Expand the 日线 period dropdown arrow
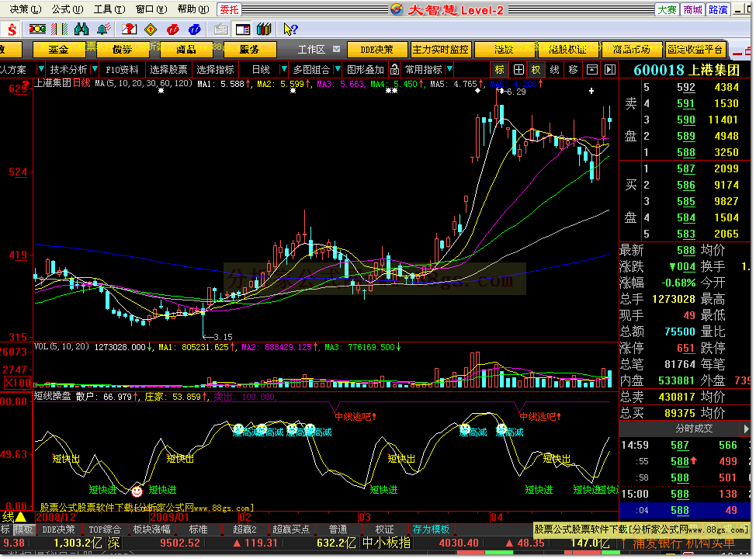 tap(283, 69)
